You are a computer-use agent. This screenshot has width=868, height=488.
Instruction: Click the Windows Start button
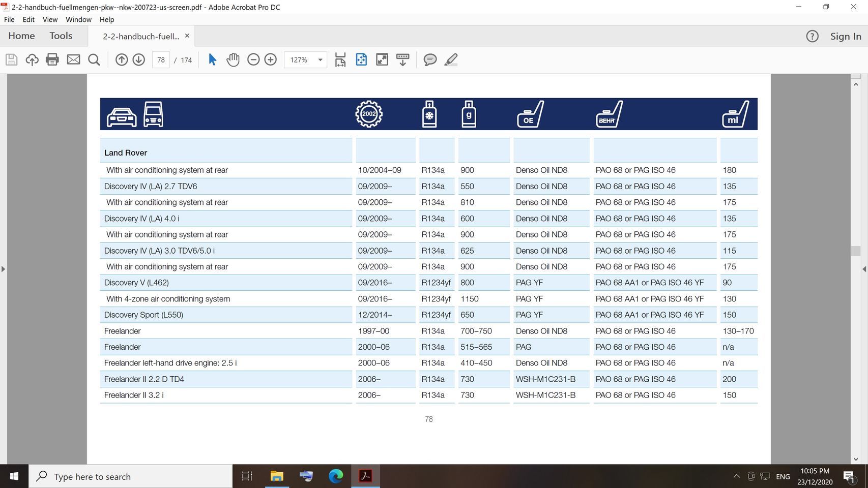pyautogui.click(x=14, y=476)
